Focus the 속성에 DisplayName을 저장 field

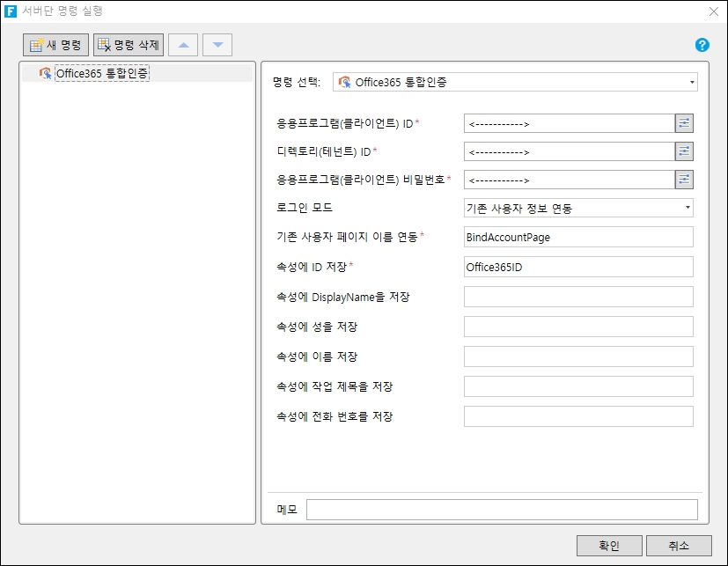[578, 297]
